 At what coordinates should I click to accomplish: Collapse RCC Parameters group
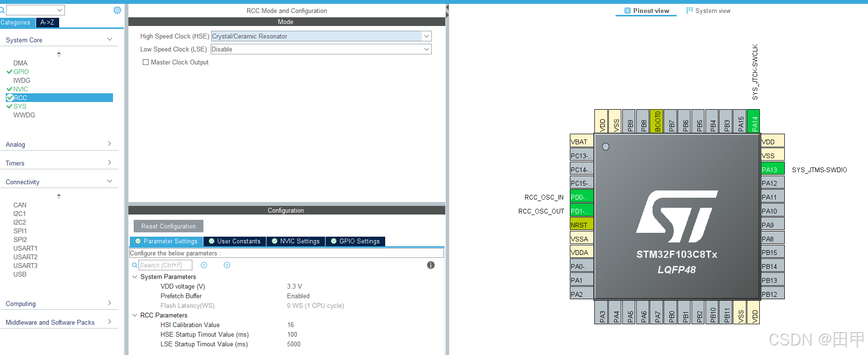click(x=135, y=315)
